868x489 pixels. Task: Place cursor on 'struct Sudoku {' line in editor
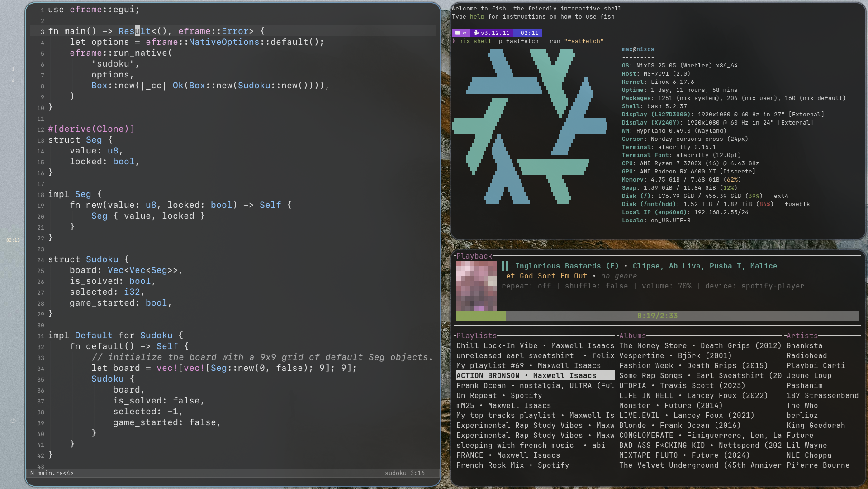click(89, 259)
